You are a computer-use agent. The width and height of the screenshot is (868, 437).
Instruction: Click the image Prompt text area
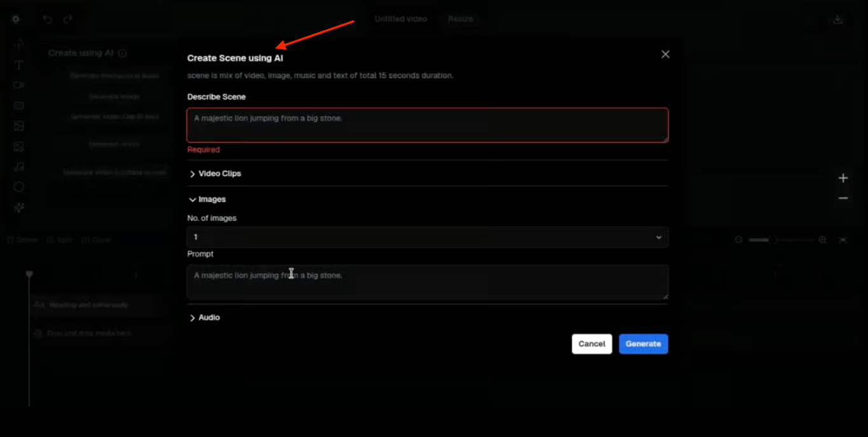427,282
